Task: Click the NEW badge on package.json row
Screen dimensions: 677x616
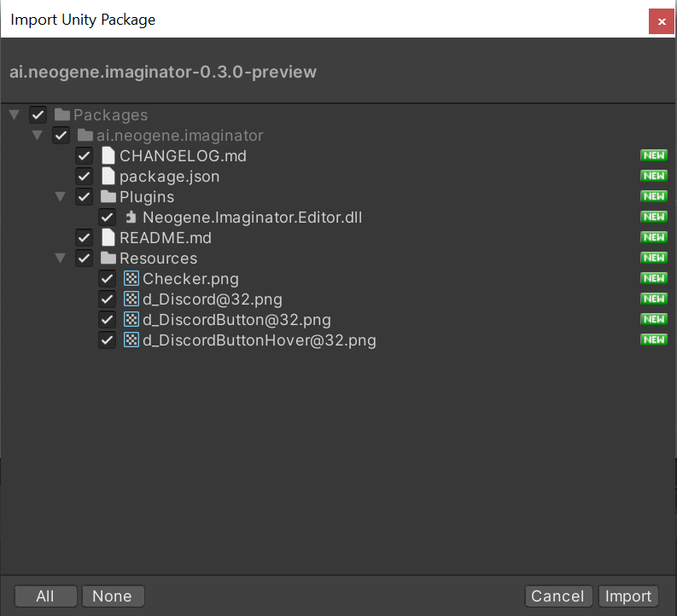Action: [654, 176]
